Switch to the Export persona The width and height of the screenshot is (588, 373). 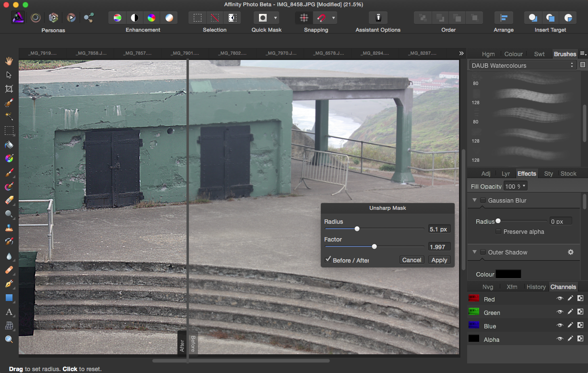[89, 18]
